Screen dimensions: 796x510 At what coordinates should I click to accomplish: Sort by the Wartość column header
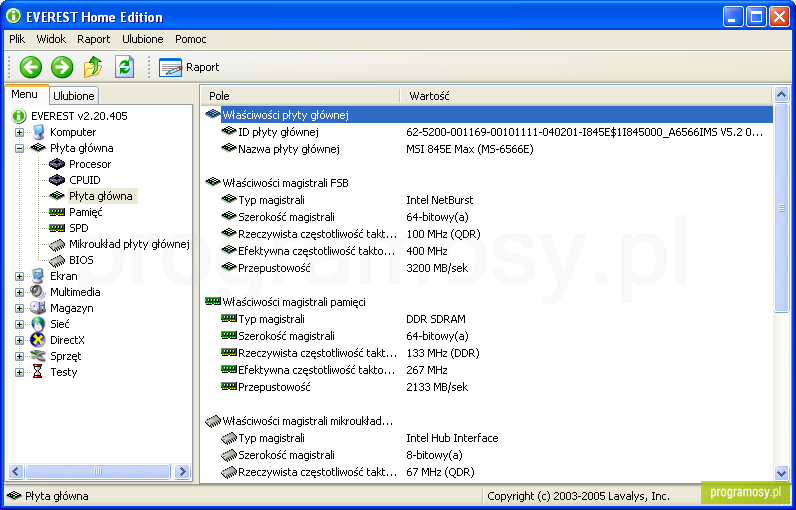click(585, 96)
